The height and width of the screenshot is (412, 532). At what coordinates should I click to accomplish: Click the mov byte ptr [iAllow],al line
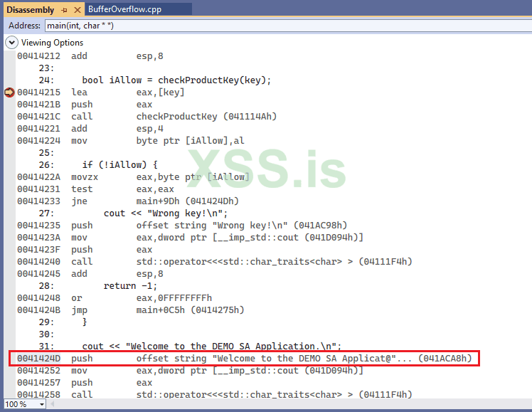(131, 140)
